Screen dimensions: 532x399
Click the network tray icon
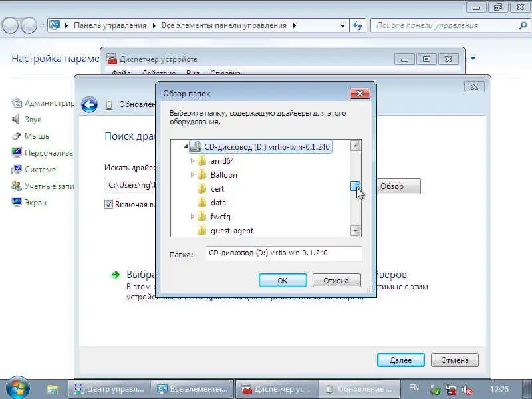tap(451, 390)
